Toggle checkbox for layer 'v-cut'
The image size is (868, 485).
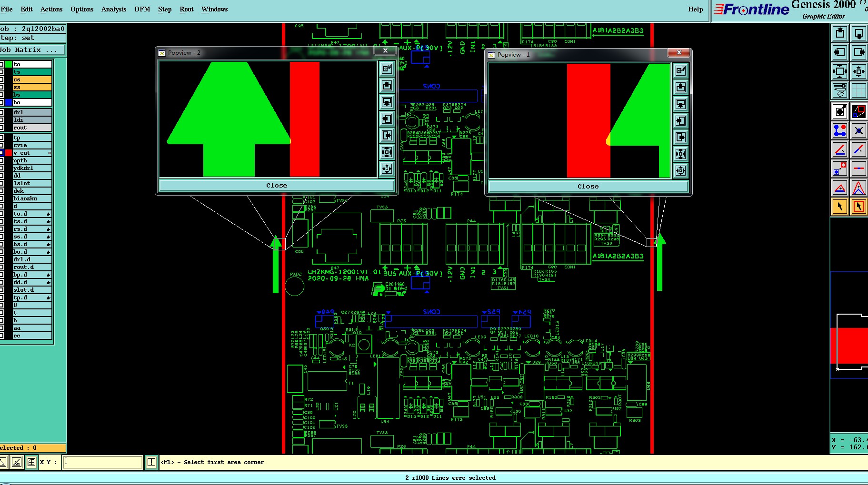2,153
